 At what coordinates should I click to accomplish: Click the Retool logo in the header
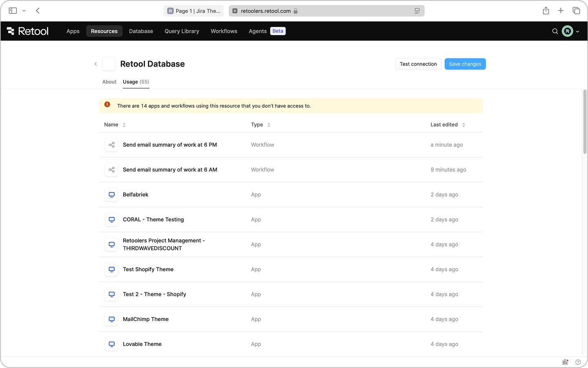(28, 31)
